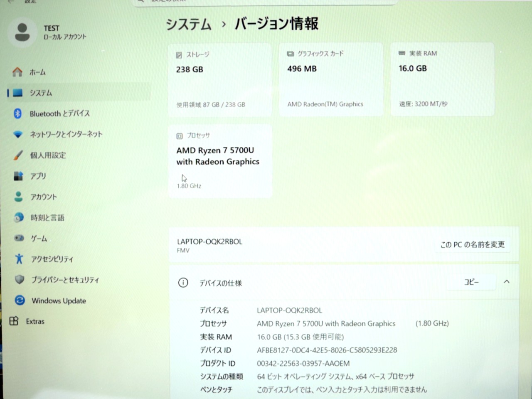Click the Bluetooth icon in sidebar

17,113
